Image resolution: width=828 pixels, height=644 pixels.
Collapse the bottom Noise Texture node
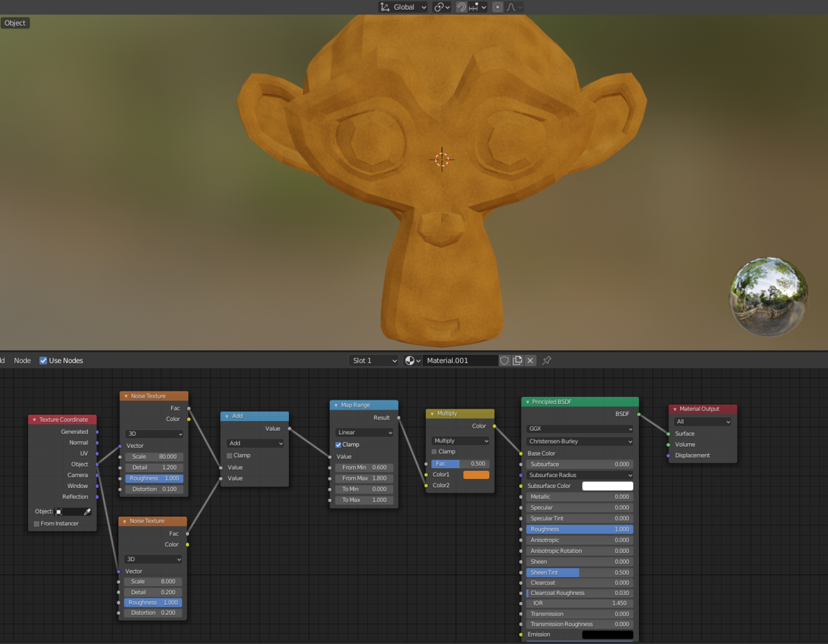125,521
